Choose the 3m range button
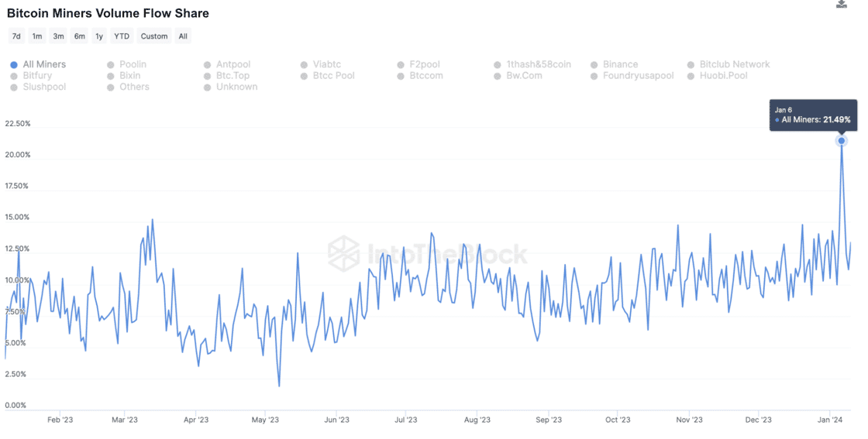This screenshot has height=439, width=868. (58, 36)
